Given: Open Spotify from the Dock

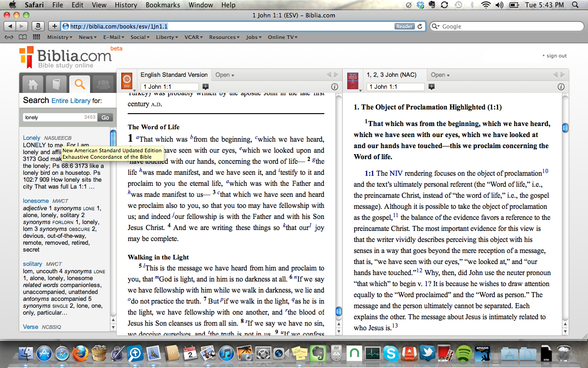Looking at the screenshot, I should pyautogui.click(x=464, y=353).
